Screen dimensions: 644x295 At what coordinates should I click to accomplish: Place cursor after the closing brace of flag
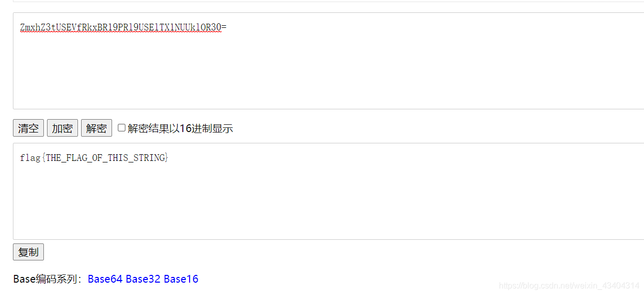pyautogui.click(x=169, y=158)
